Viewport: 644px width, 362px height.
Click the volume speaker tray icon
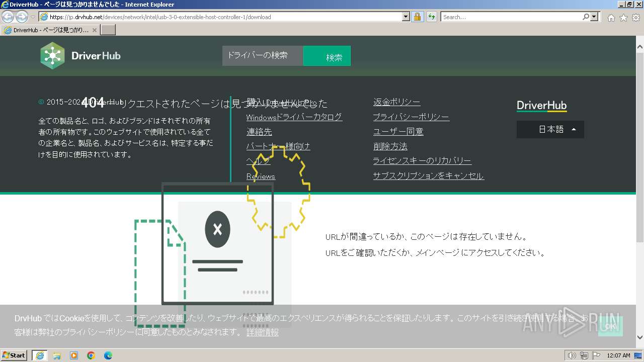tap(572, 355)
